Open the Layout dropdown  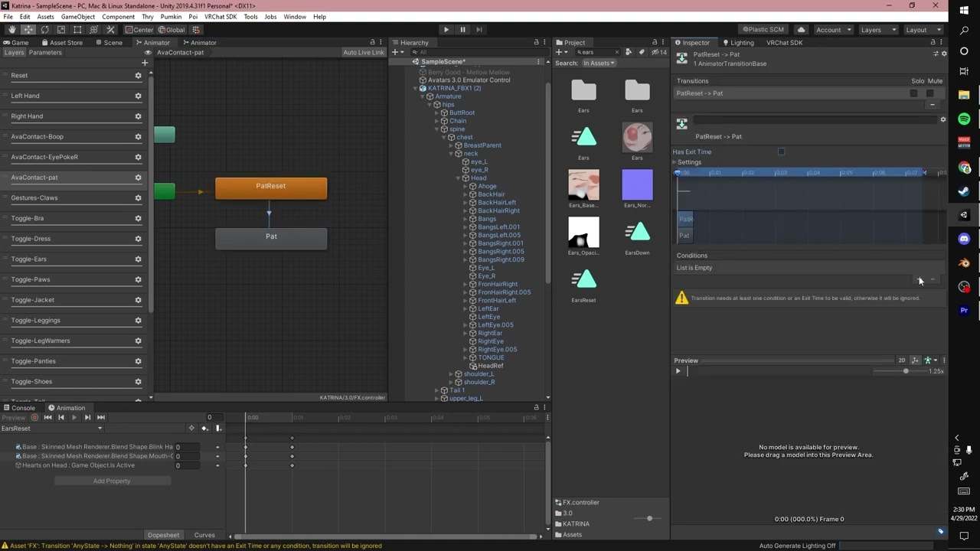click(922, 30)
